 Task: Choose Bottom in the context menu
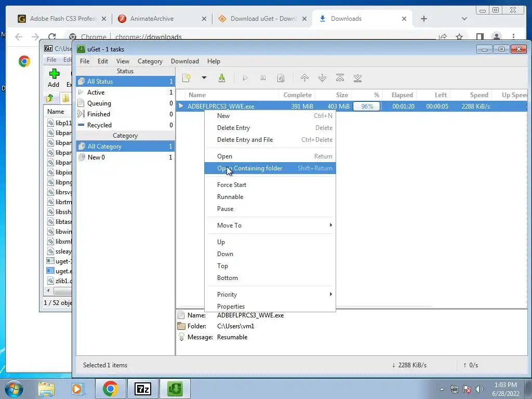click(270, 277)
